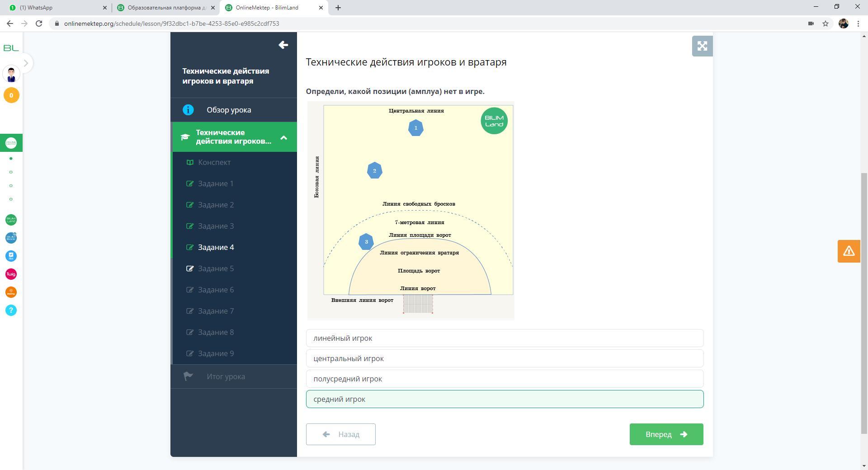Open the BilimLand sidebar icon

tap(11, 220)
